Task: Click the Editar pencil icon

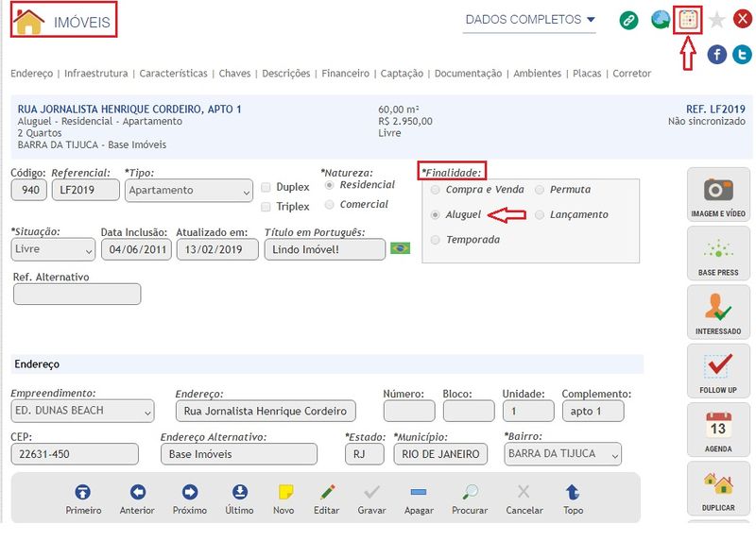Action: coord(327,492)
